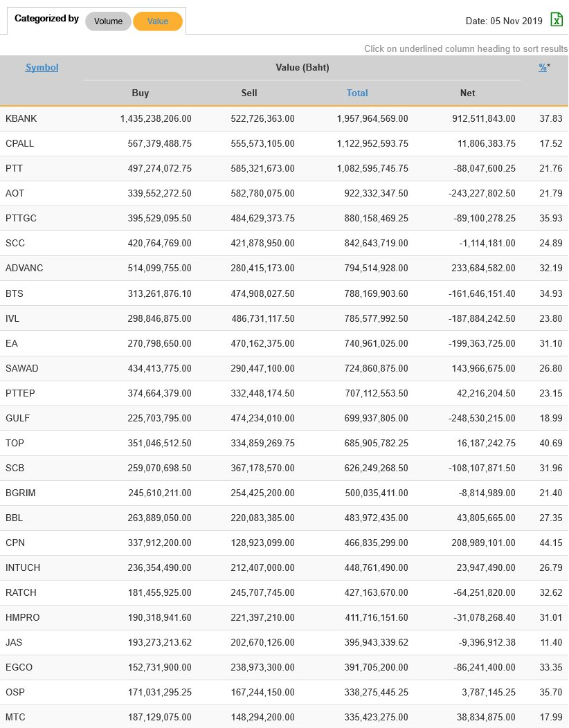This screenshot has height=728, width=569.
Task: Select the Value category toggle
Action: pyautogui.click(x=158, y=21)
